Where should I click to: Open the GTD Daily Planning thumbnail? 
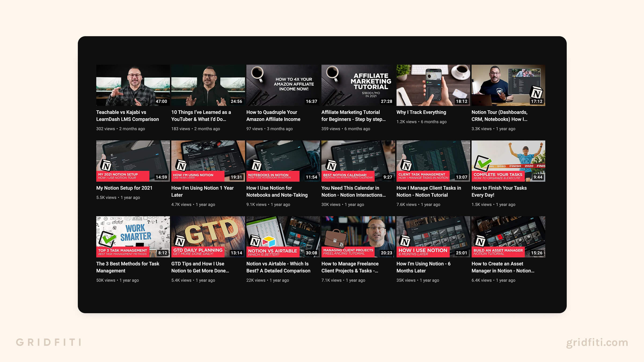(x=208, y=237)
